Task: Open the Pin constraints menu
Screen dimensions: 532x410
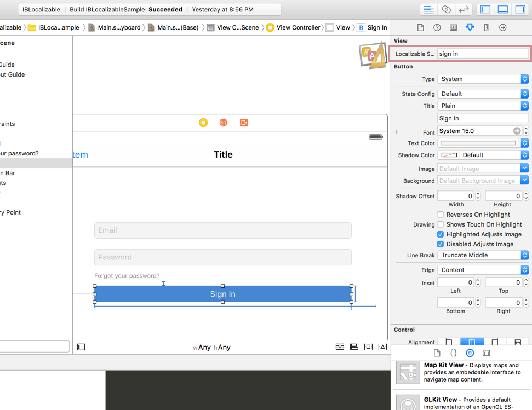Action: click(368, 347)
